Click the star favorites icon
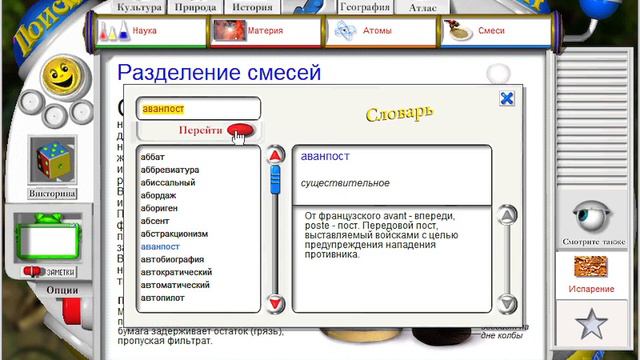Image resolution: width=640 pixels, height=360 pixels. pos(591,324)
